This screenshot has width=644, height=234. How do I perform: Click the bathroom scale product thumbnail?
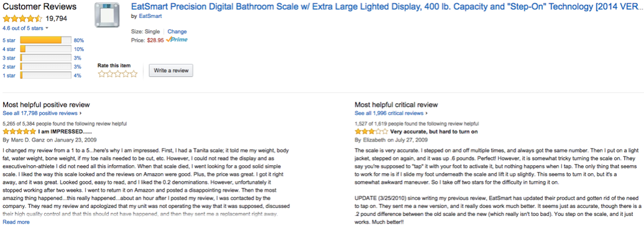pyautogui.click(x=107, y=15)
